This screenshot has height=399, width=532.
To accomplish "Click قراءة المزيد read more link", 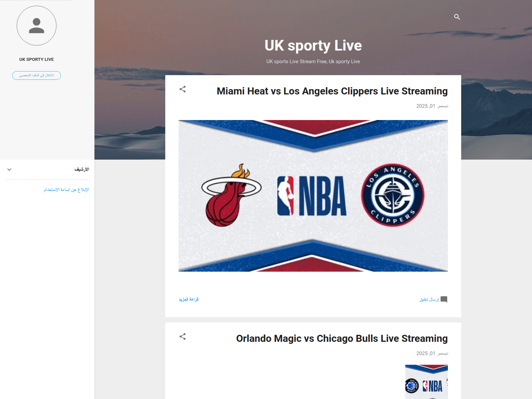I will tap(189, 299).
